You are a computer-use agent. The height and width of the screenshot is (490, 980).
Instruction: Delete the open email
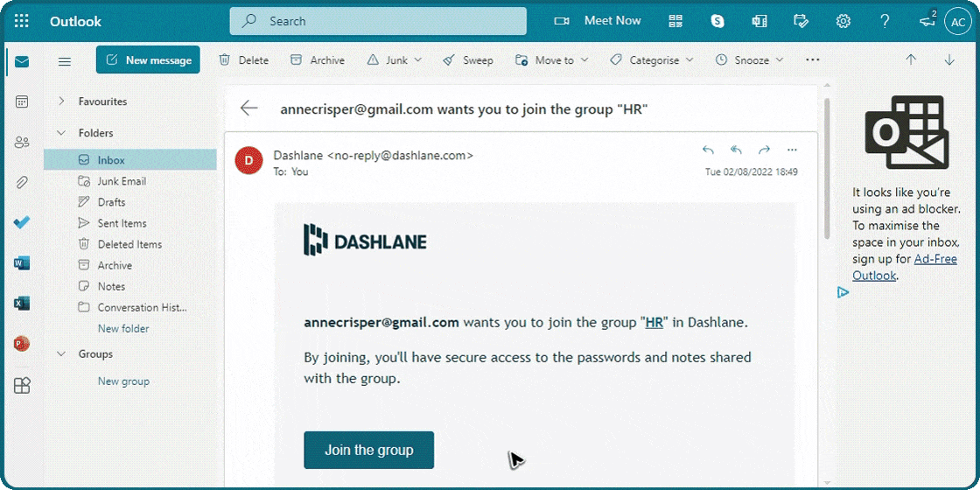tap(244, 60)
